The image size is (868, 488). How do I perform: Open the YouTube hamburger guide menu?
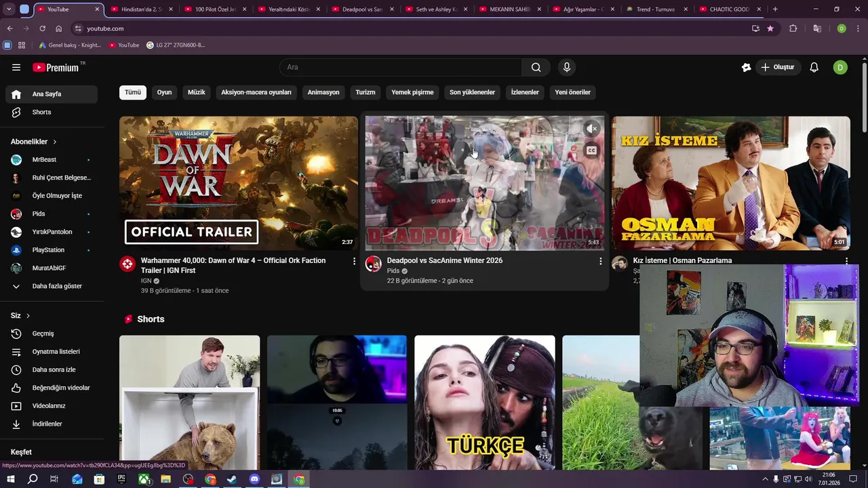point(16,67)
